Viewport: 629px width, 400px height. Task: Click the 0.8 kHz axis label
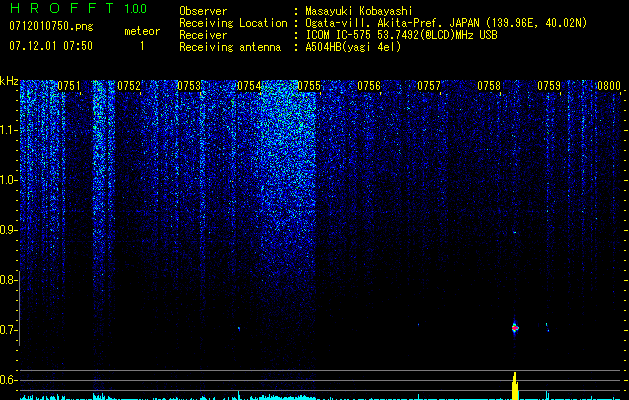coord(8,280)
